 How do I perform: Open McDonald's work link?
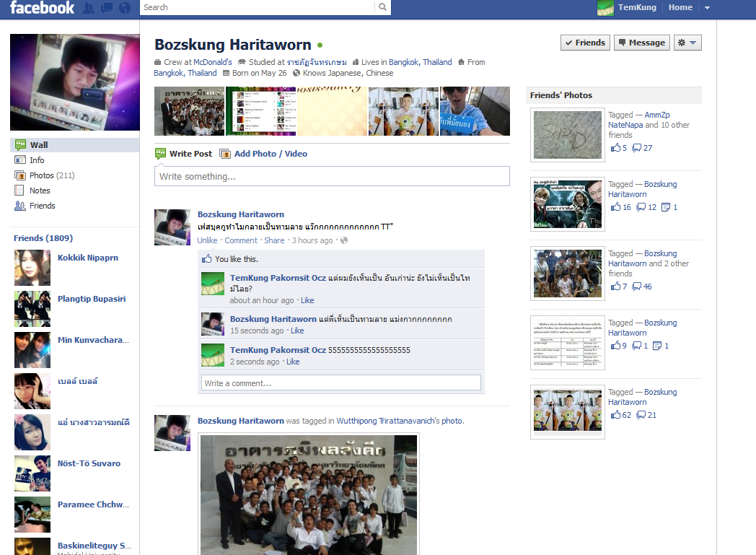pyautogui.click(x=213, y=62)
